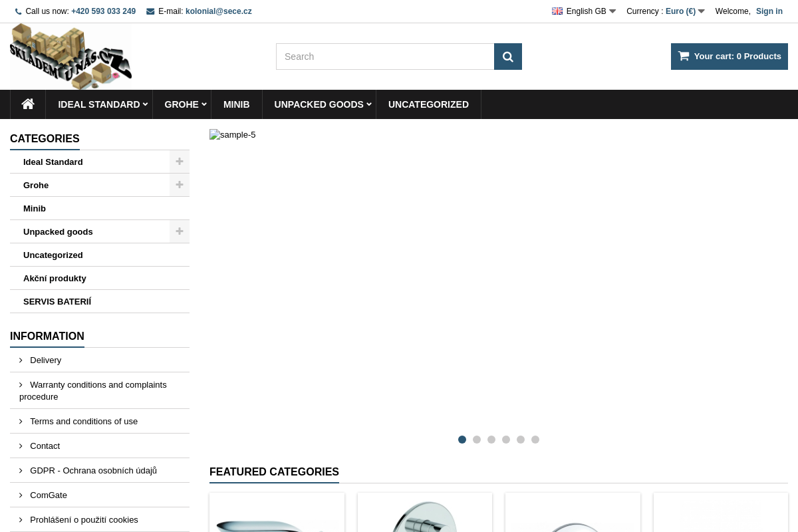The height and width of the screenshot is (532, 798).
Task: Open Grohe sidebar category
Action: [x=36, y=185]
